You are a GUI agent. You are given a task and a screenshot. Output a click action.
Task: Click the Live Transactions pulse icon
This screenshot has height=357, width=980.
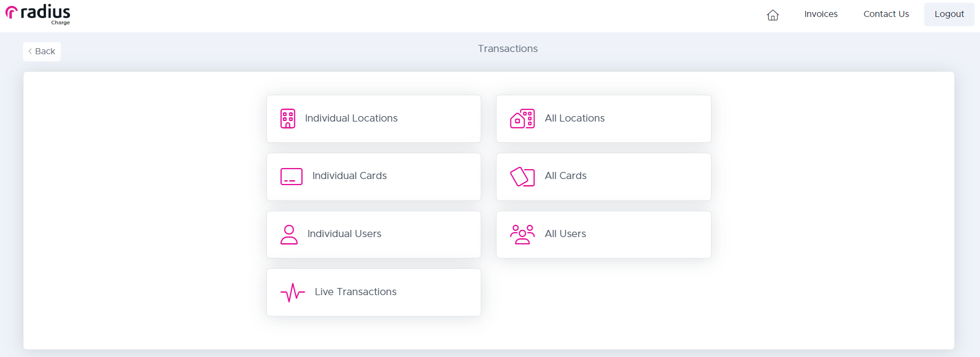[x=293, y=292]
